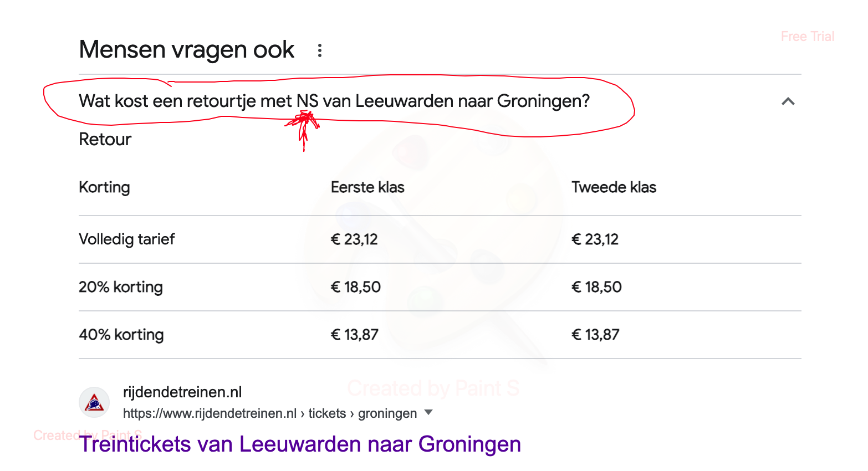Open the three-dot menu beside Mensen vragen ook
This screenshot has height=471, width=868.
(320, 50)
